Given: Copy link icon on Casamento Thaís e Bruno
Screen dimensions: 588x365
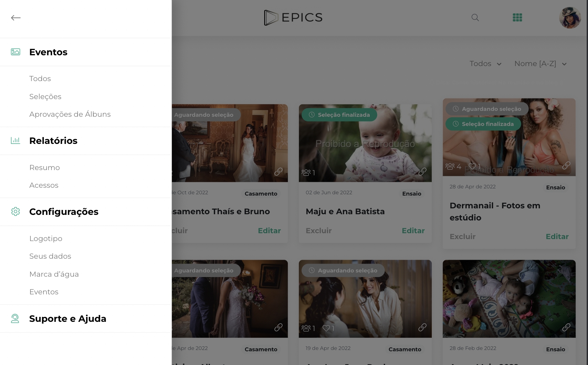Looking at the screenshot, I should click(x=278, y=171).
